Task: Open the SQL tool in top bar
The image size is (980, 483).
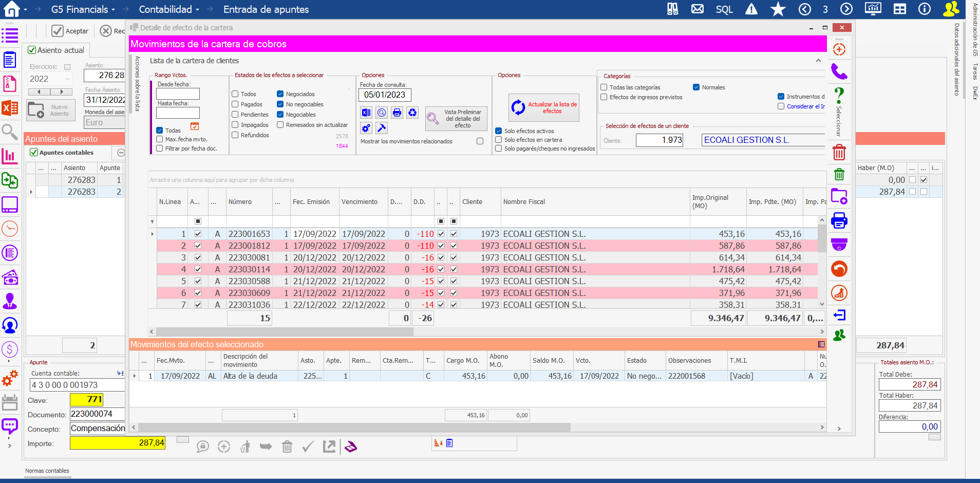Action: (724, 9)
